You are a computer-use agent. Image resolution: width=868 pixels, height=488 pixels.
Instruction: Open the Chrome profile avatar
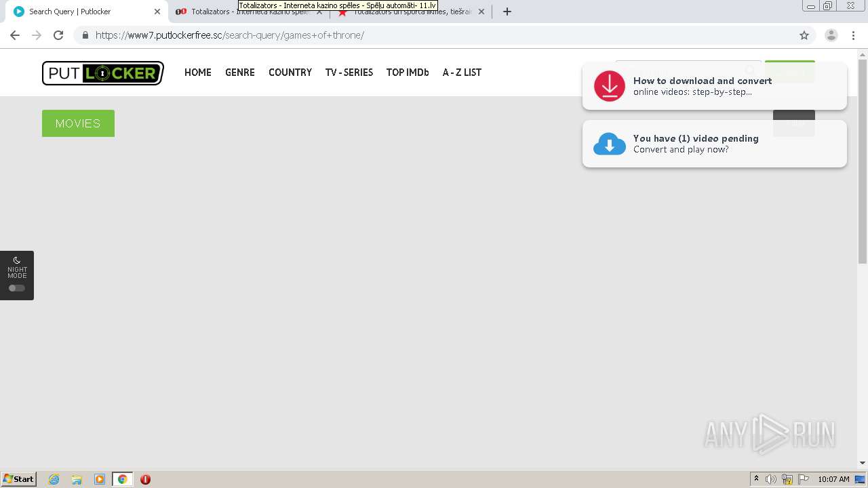coord(831,35)
